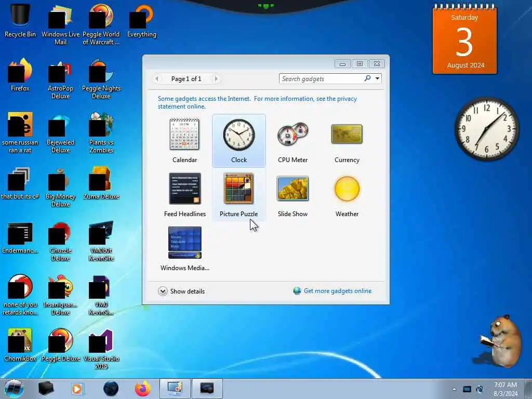
Task: Open Windows Media Player taskbar icon
Action: (x=77, y=389)
